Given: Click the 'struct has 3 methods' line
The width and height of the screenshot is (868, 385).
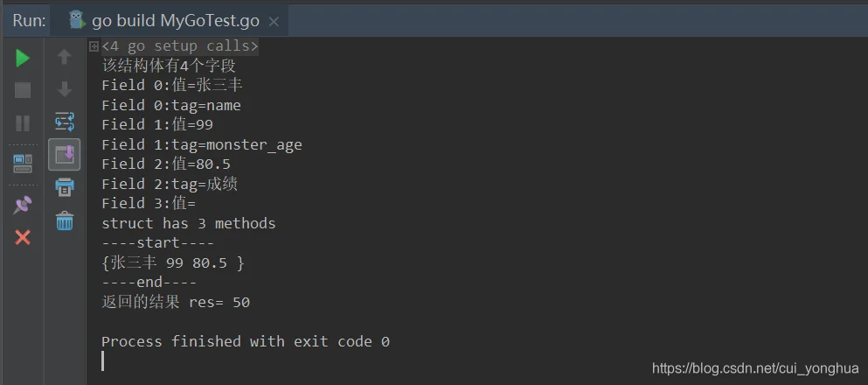Looking at the screenshot, I should [x=189, y=223].
